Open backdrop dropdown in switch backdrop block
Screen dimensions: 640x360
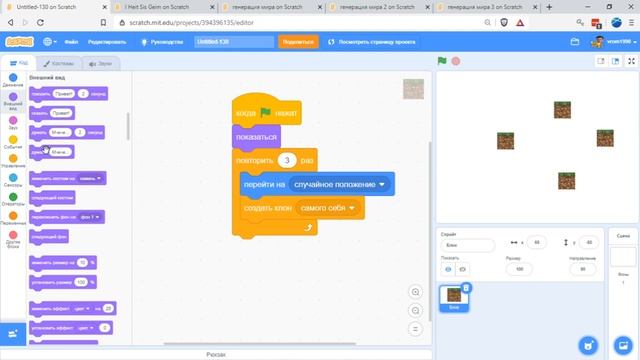90,217
